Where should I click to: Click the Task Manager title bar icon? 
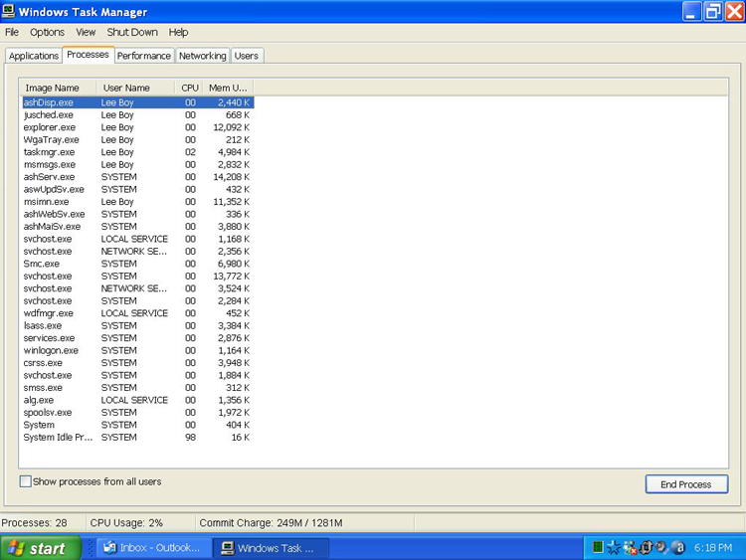(8, 11)
